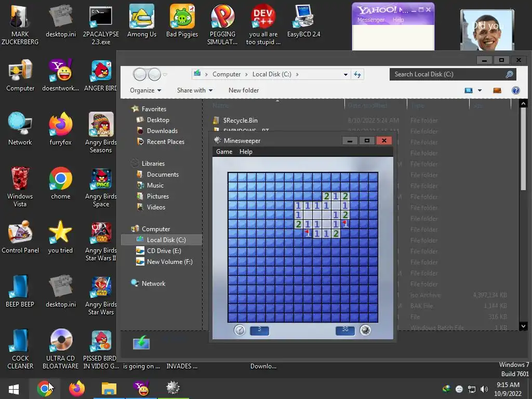Open the DEV C++ 'you all are too stupid' shortcut
This screenshot has width=532, height=399.
[x=263, y=24]
